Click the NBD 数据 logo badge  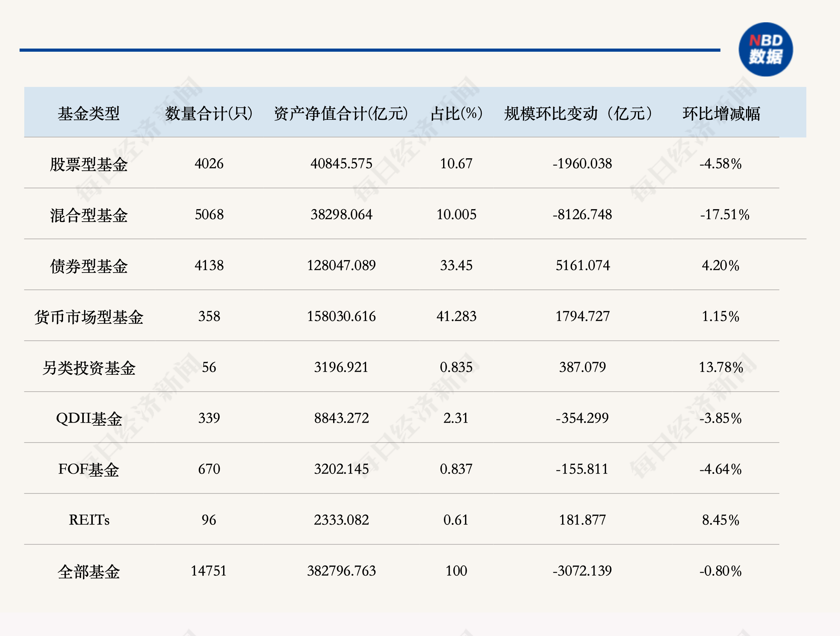click(766, 49)
